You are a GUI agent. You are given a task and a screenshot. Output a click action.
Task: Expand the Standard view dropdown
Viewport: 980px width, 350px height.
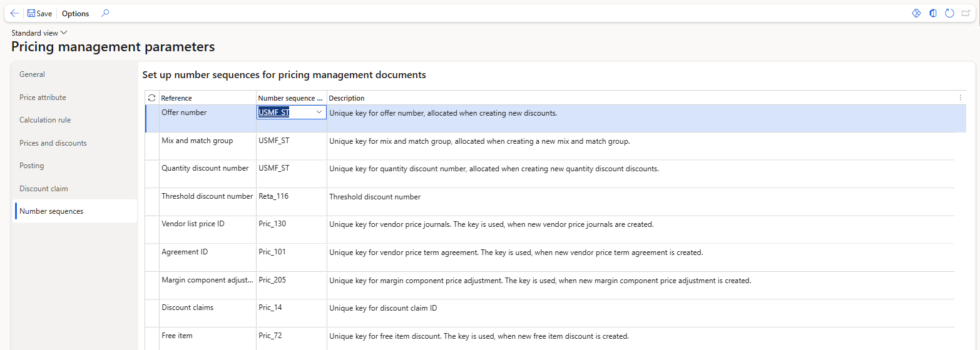coord(39,32)
